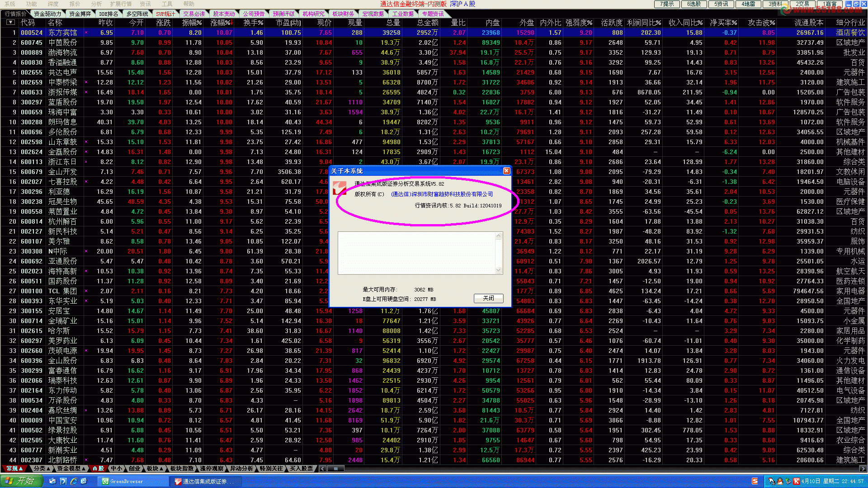Close the 关于本系统 dialog with the X icon

point(506,171)
